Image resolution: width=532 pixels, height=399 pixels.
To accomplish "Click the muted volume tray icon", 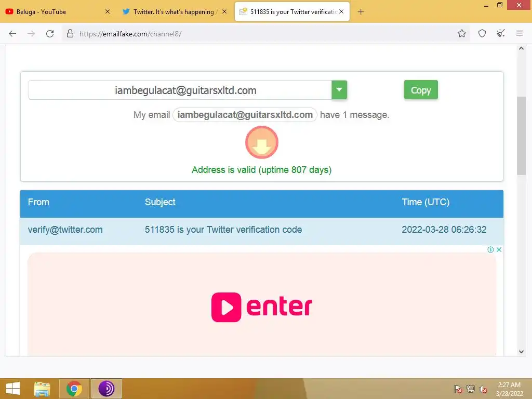I will coord(483,389).
